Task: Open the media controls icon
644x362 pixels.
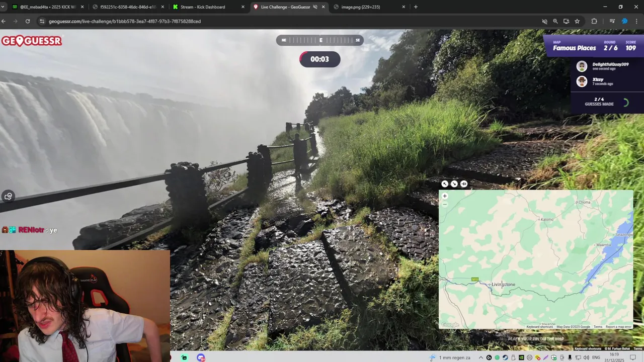Action: [612, 21]
